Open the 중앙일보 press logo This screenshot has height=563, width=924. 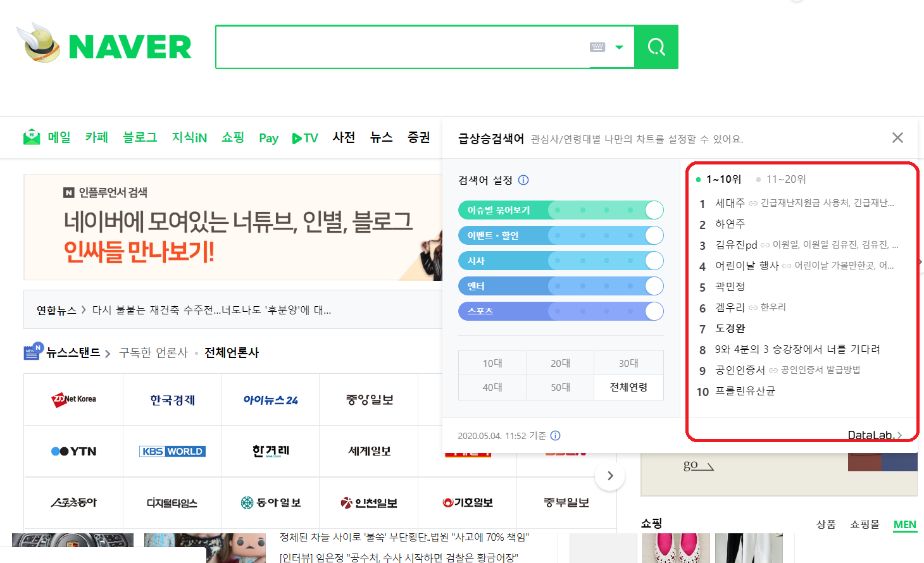tap(369, 399)
